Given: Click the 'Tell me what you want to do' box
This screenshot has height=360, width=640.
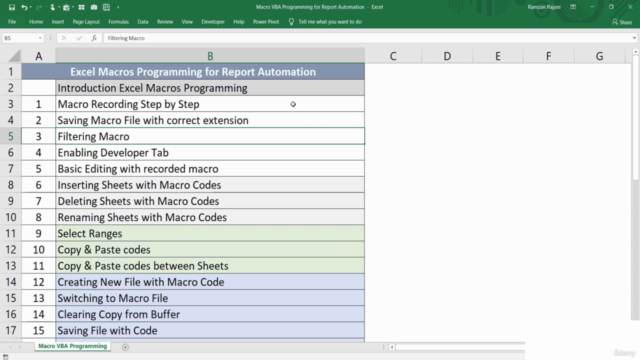Looking at the screenshot, I should 330,22.
